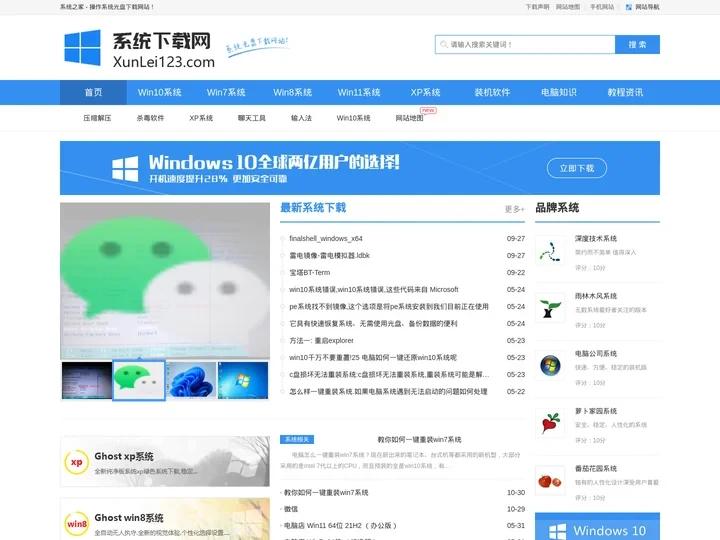Click 手机网站 in top bar

(x=602, y=7)
